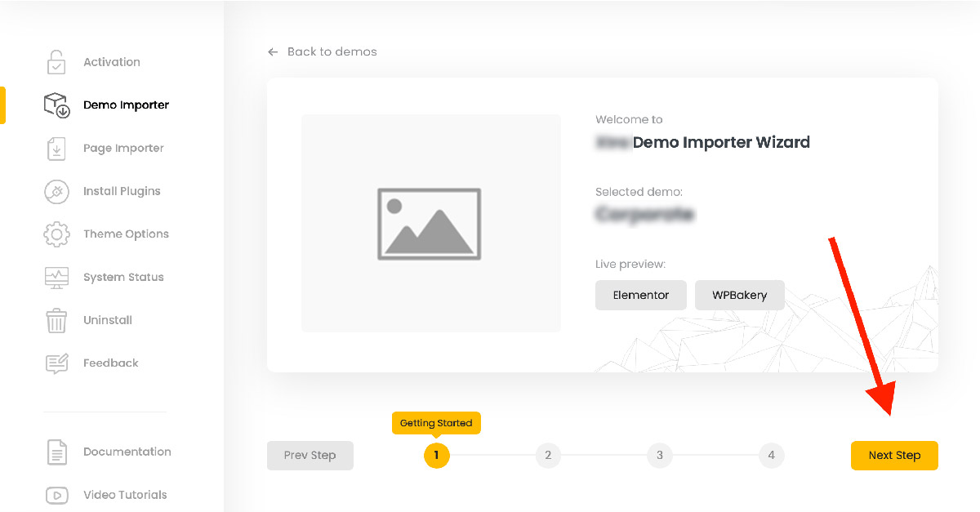Jump to wizard step 2
The image size is (980, 512).
pos(548,456)
